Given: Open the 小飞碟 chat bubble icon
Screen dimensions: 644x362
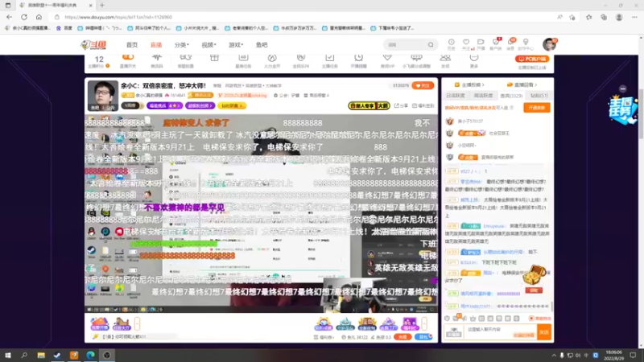Looking at the screenshot, I should tap(416, 60).
